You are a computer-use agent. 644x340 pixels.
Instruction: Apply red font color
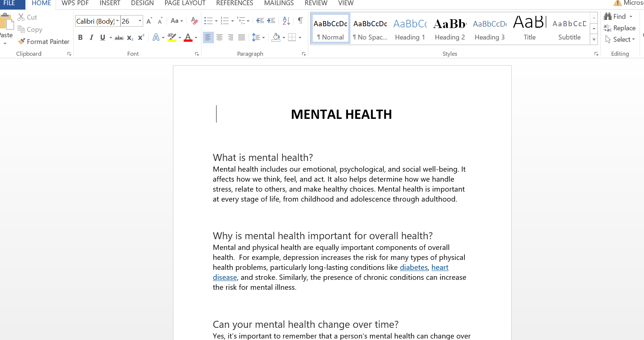coord(188,37)
